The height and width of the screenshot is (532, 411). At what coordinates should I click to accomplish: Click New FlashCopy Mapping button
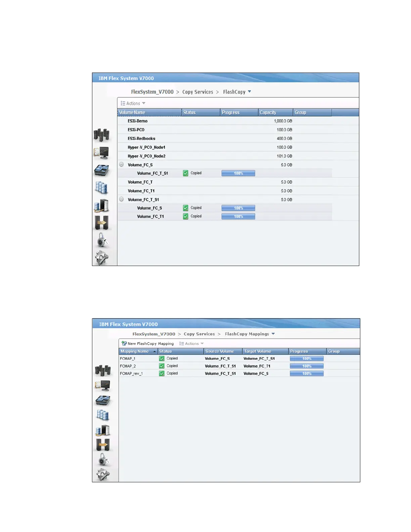click(148, 344)
